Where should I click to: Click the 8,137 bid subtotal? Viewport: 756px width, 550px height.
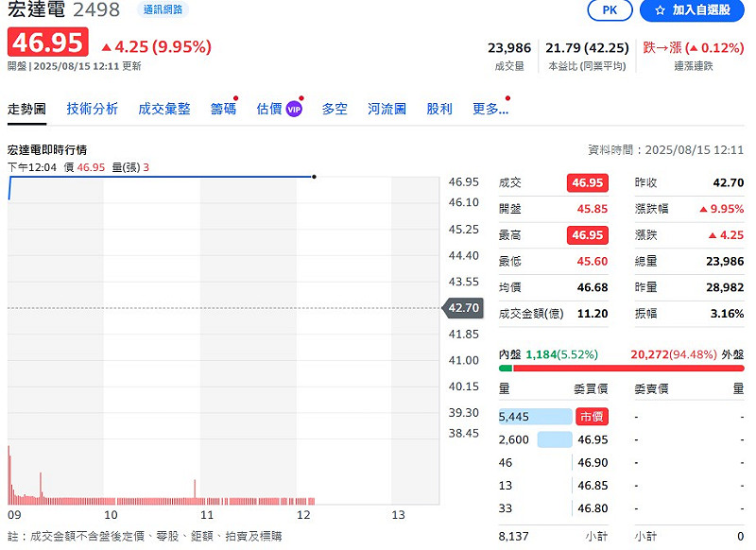(513, 537)
